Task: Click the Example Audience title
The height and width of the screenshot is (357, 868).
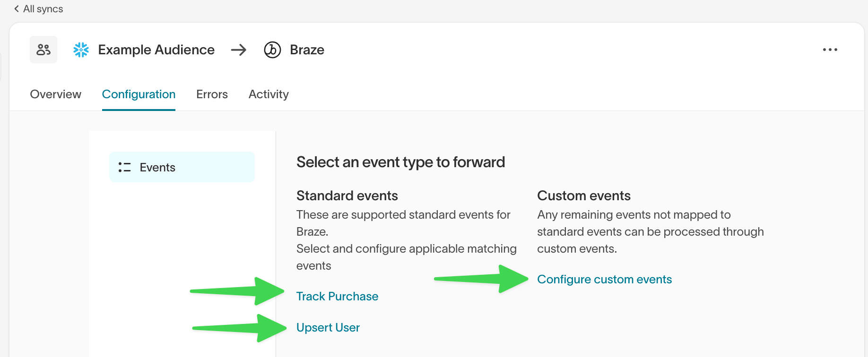Action: point(156,50)
